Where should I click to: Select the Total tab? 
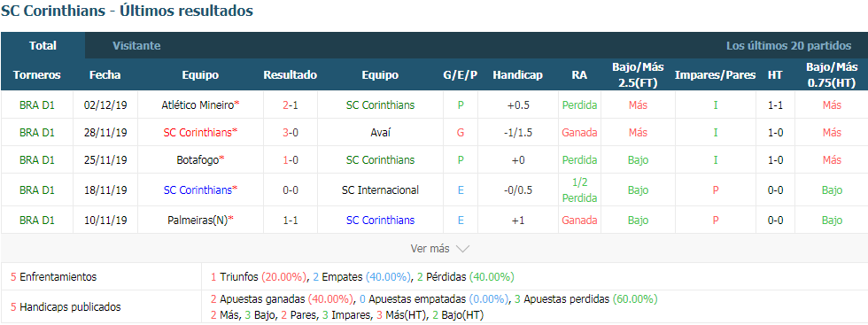coord(43,46)
